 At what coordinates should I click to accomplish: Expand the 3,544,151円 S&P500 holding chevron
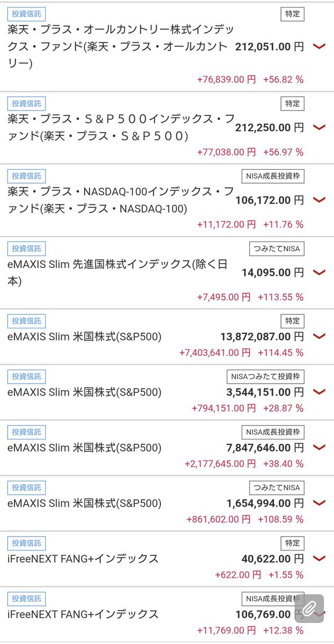point(319,392)
